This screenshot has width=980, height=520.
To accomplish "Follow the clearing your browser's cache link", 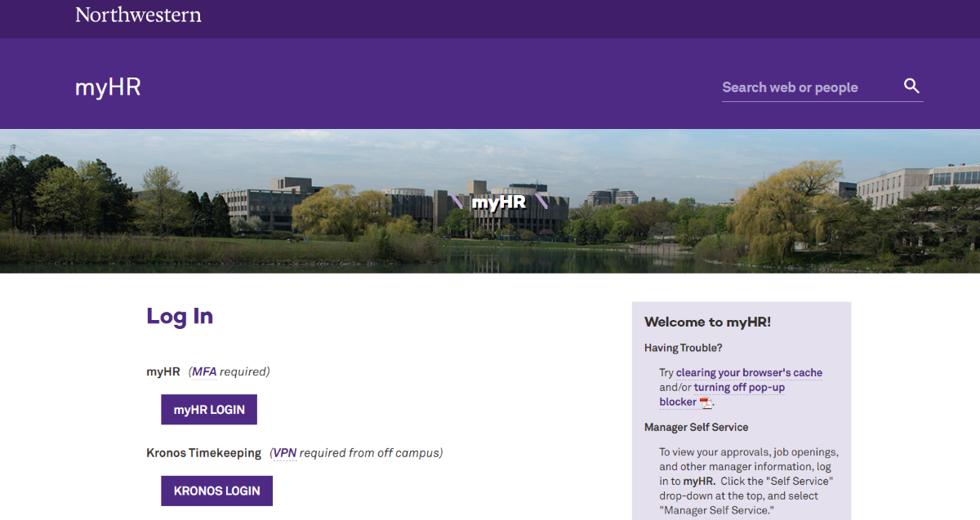I will (749, 373).
